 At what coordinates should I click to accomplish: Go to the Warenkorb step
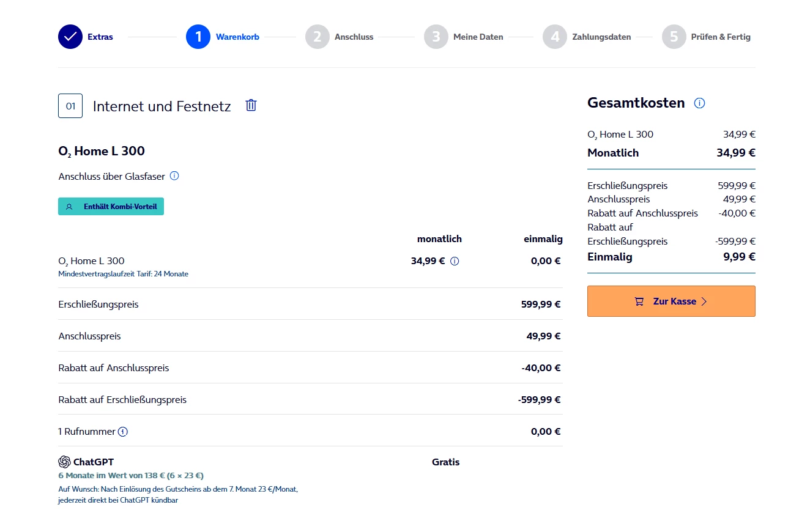(x=237, y=37)
